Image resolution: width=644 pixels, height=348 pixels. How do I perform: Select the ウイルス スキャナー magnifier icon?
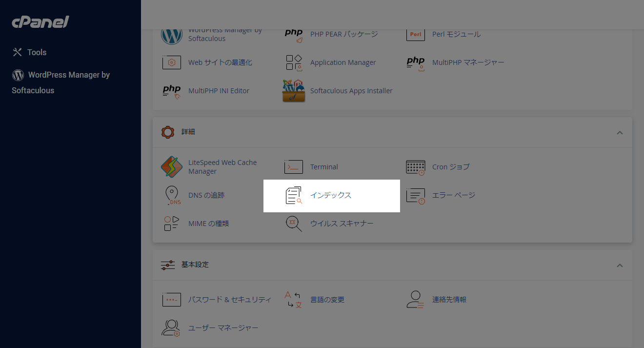click(293, 223)
